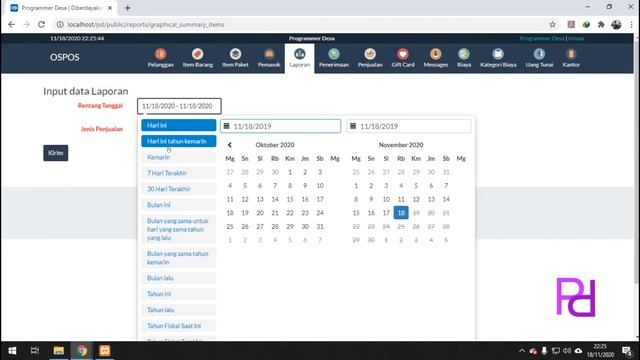
Task: Pick November 10 in the calendar
Action: (386, 199)
